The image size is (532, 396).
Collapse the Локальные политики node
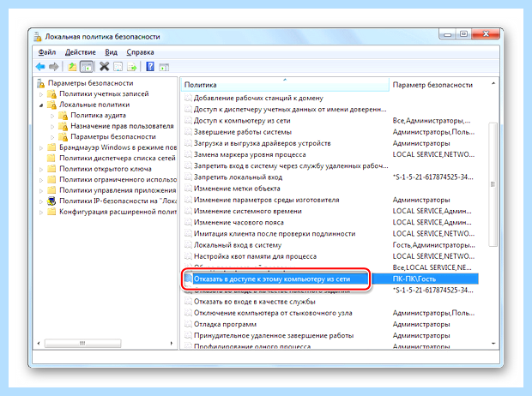(41, 105)
